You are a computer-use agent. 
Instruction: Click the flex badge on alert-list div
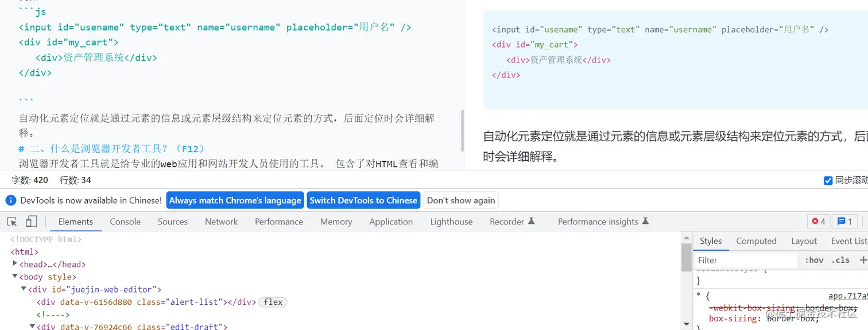point(273,302)
